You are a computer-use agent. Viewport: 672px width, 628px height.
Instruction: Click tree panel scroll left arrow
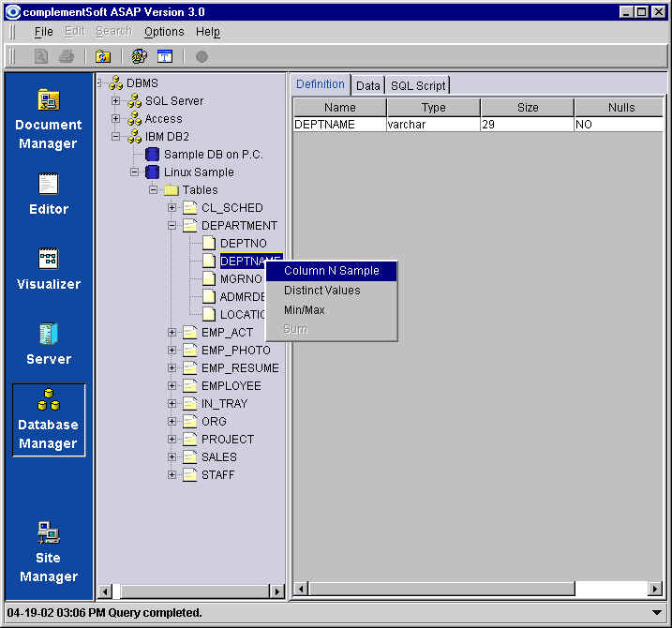point(105,592)
